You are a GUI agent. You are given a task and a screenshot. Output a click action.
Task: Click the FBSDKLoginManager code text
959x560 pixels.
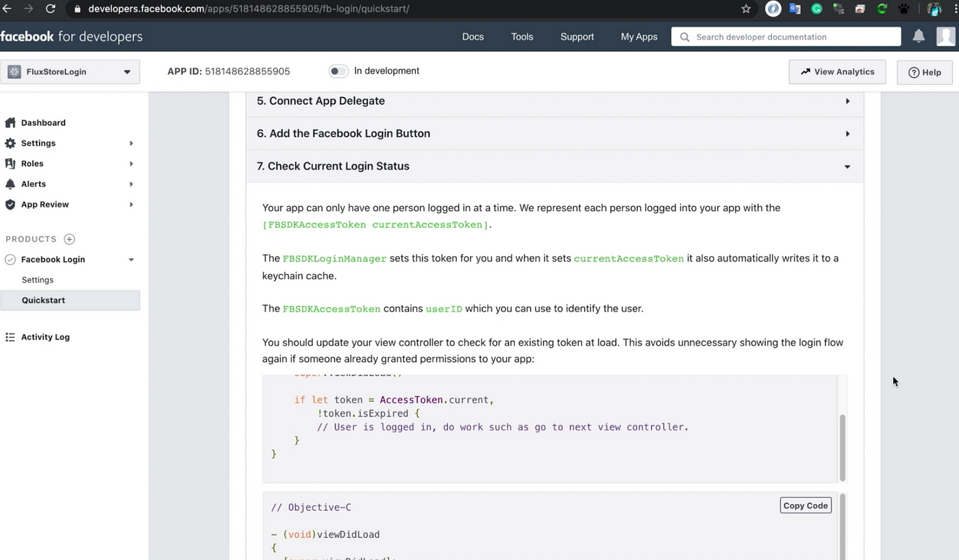point(334,259)
